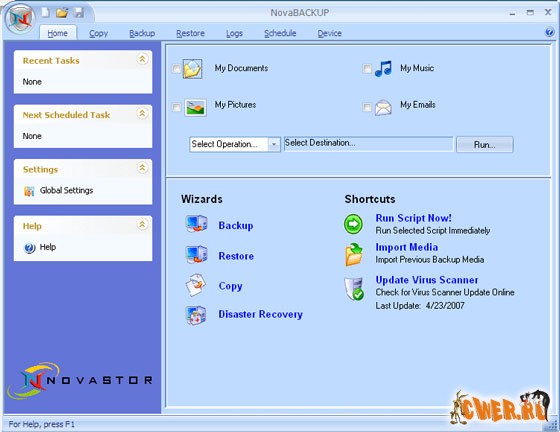Click the My Pictures landscape icon
This screenshot has width=560, height=432.
click(195, 107)
